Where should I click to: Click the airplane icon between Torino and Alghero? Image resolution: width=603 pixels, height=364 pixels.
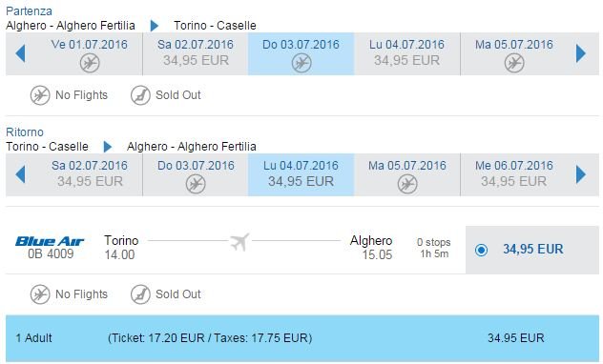(239, 242)
